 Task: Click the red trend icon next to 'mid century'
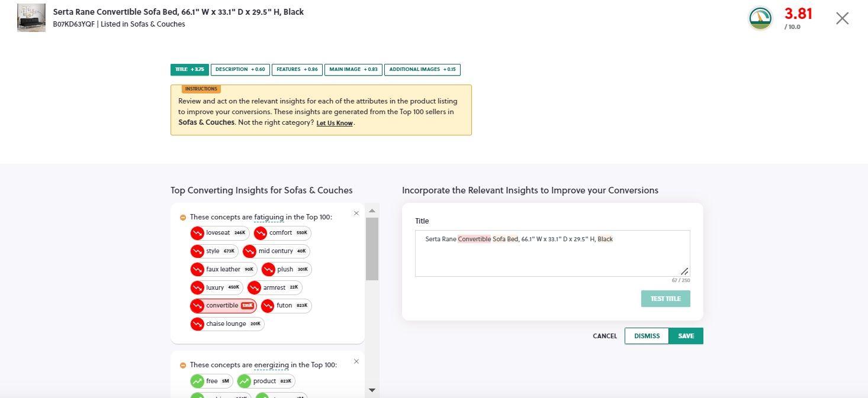[249, 251]
